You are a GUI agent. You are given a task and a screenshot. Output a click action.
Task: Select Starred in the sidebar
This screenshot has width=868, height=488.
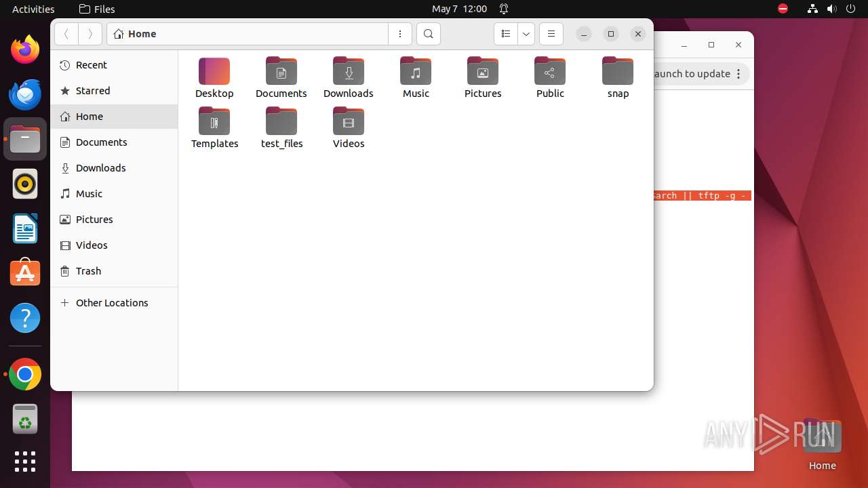114,91
